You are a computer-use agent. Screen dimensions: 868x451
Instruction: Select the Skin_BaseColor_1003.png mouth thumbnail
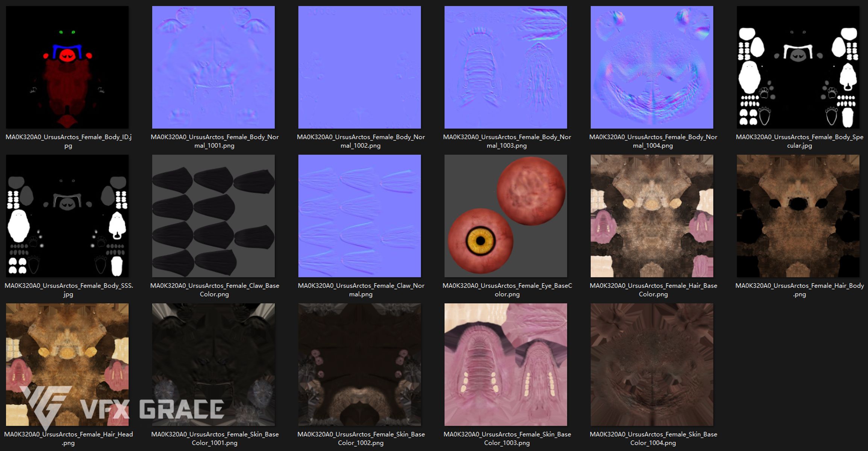coord(506,365)
